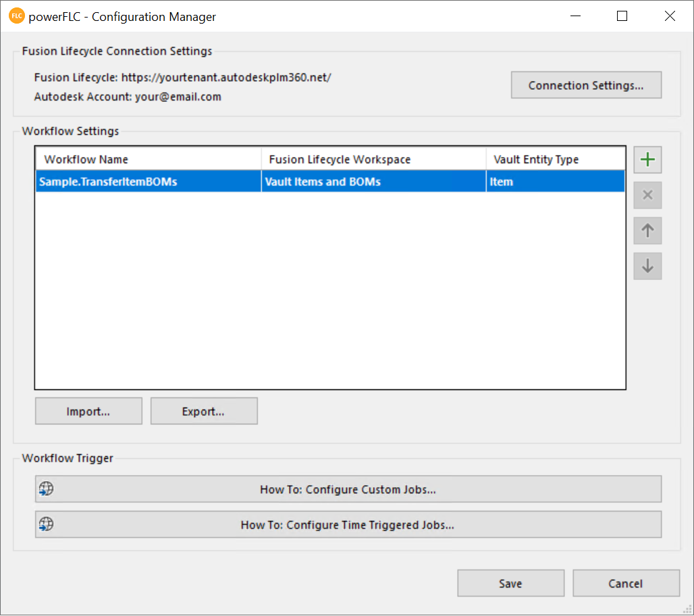Screen dimensions: 694x616
Task: Click the X remove workflow icon
Action: 647,195
